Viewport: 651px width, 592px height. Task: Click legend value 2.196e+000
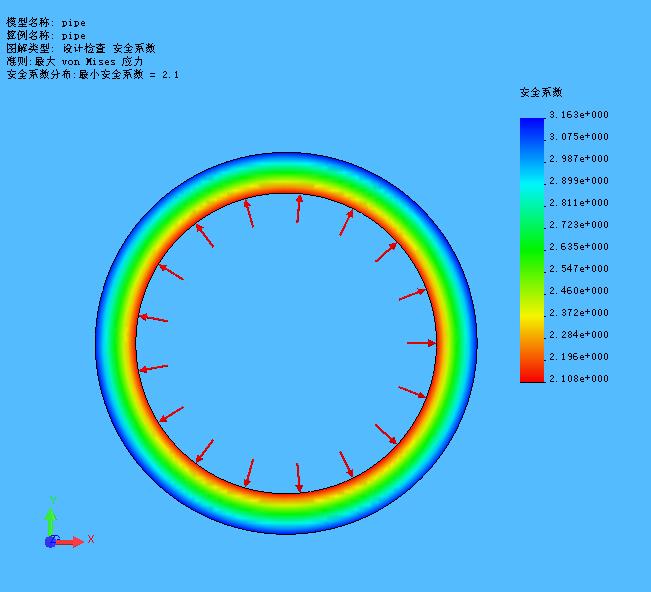click(579, 357)
